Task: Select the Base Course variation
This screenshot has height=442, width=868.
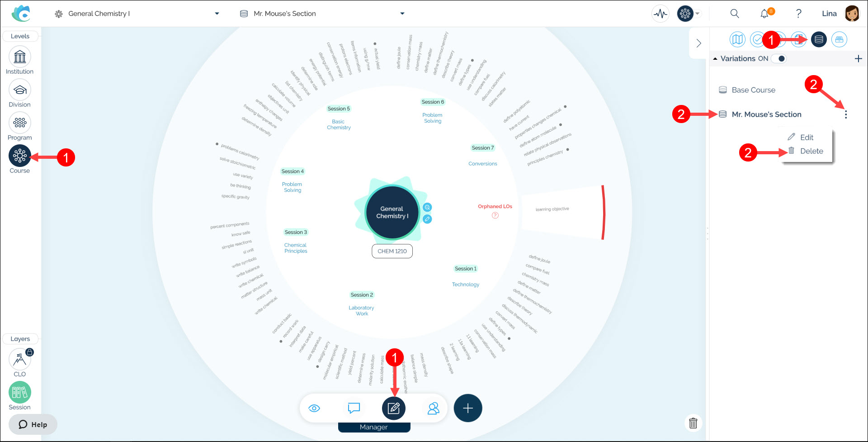Action: (753, 90)
